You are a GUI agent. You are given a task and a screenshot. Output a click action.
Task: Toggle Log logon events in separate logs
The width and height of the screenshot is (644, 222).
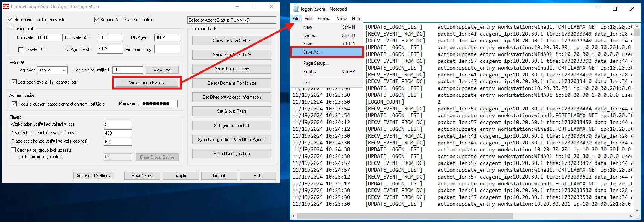point(14,82)
